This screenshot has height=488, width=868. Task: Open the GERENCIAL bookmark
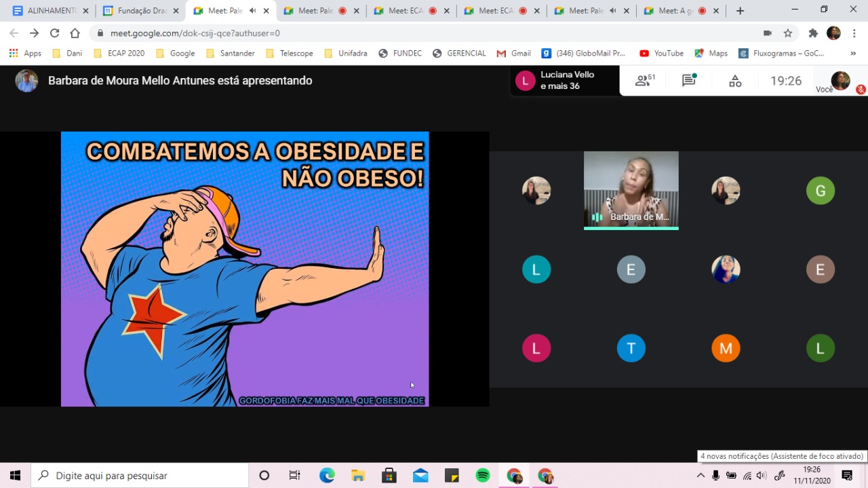(x=459, y=53)
